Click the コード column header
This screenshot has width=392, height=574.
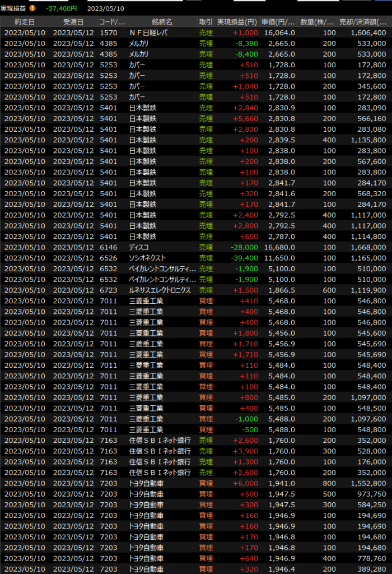[x=112, y=22]
